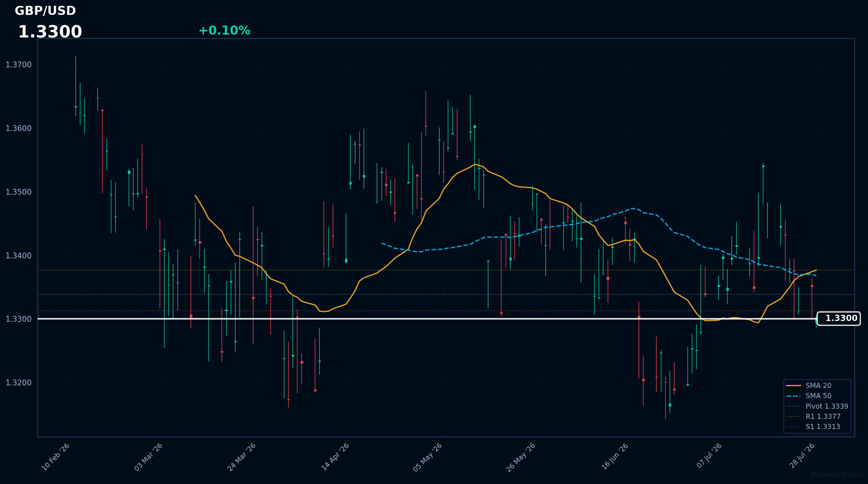Viewport: 868px width, 484px height.
Task: Click the 1.3200 y-axis label
Action: point(19,382)
